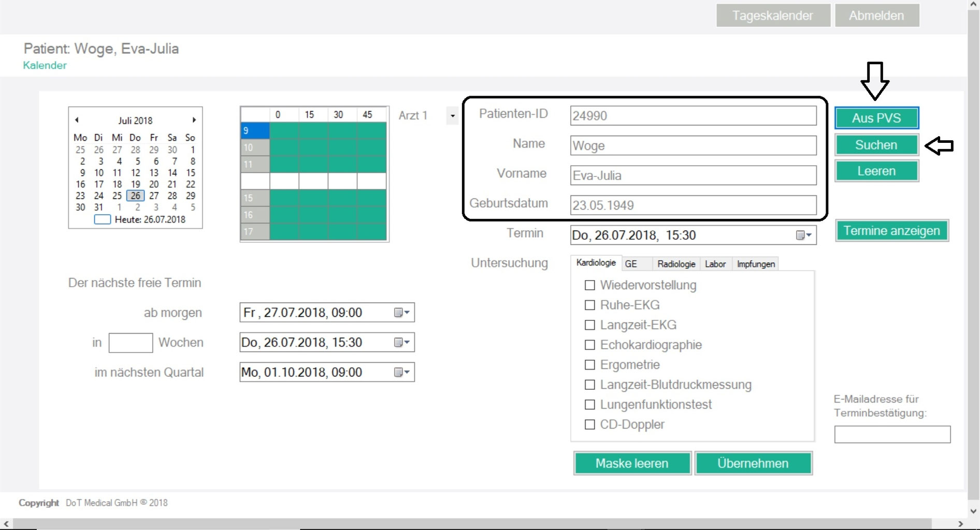Click the horizontal scrollbar left arrow
The height and width of the screenshot is (530, 980).
pyautogui.click(x=6, y=524)
